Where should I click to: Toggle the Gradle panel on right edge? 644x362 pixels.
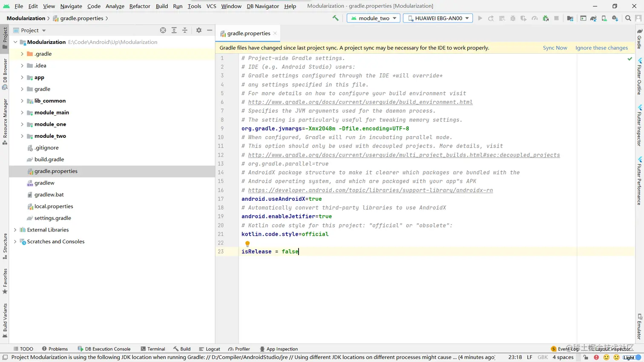[x=639, y=38]
